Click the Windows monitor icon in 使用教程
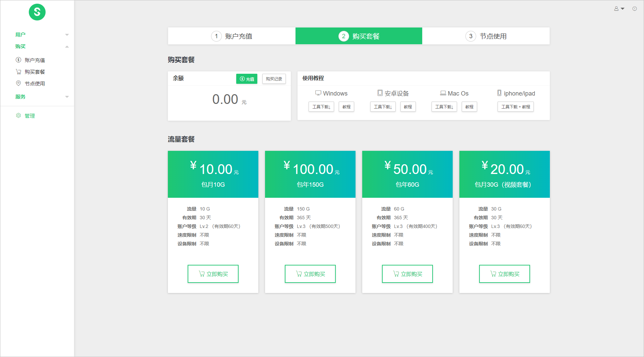 [x=318, y=93]
